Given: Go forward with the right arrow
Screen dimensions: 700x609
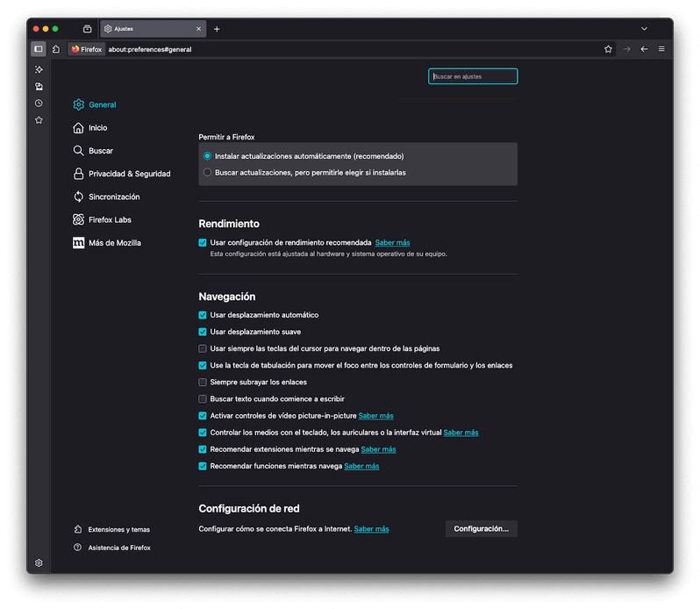Looking at the screenshot, I should [x=627, y=49].
